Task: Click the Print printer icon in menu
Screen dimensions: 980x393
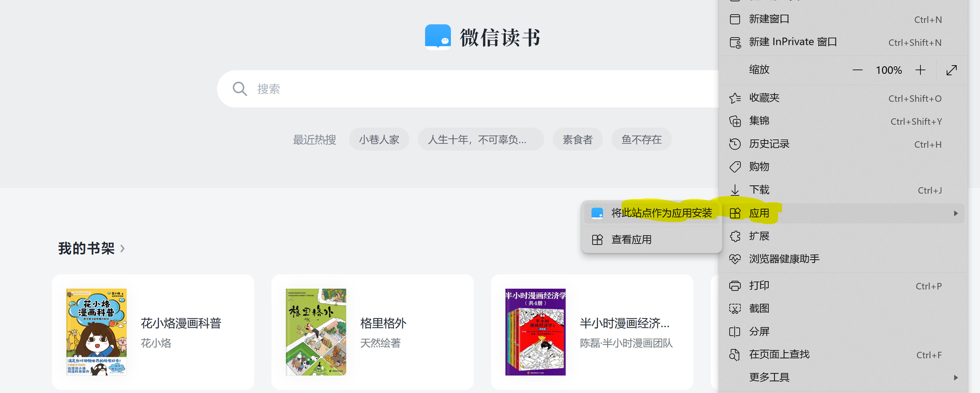Action: click(x=735, y=286)
